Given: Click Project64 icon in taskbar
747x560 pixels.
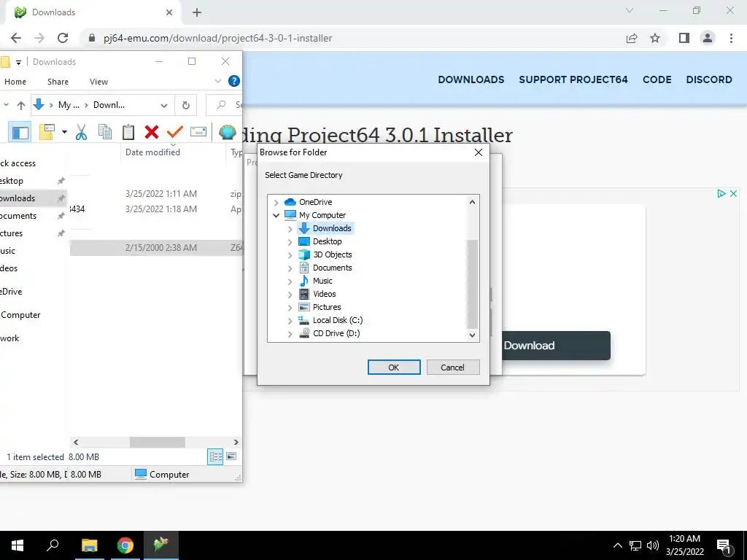Looking at the screenshot, I should tap(161, 545).
